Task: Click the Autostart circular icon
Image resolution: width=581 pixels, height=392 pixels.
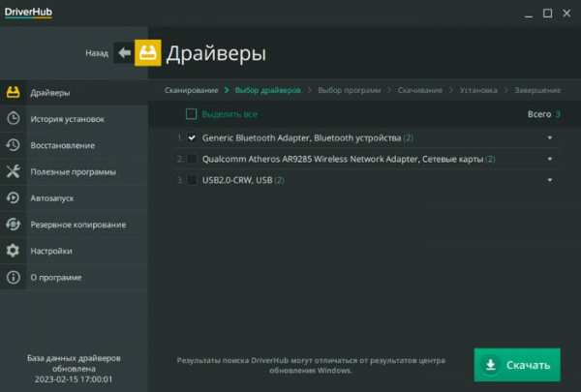Action: (13, 197)
